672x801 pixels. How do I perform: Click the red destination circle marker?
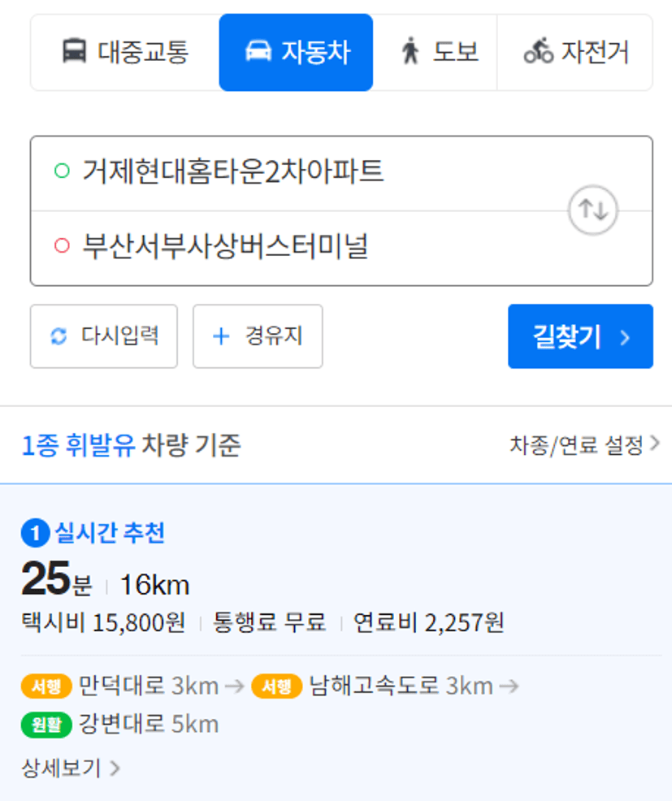click(x=62, y=245)
